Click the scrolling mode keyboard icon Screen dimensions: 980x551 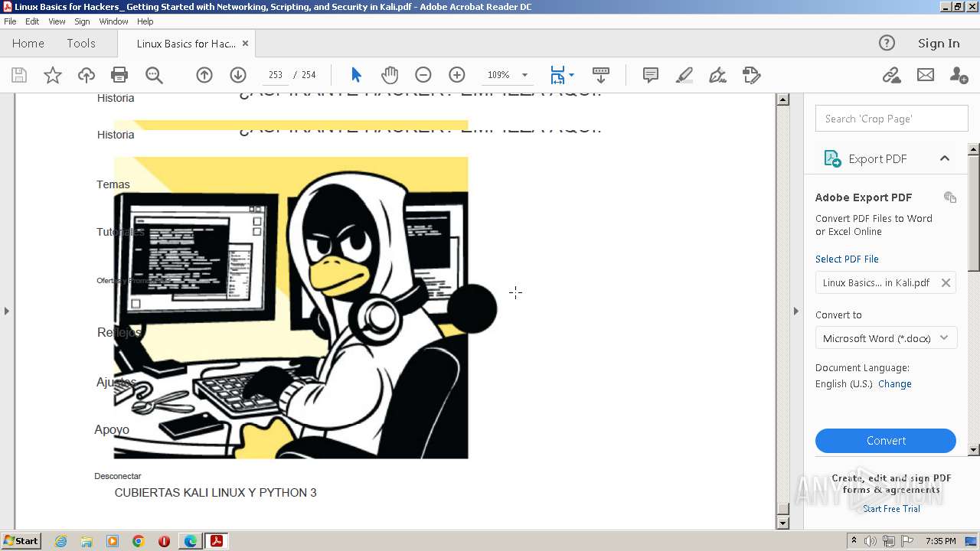click(601, 75)
